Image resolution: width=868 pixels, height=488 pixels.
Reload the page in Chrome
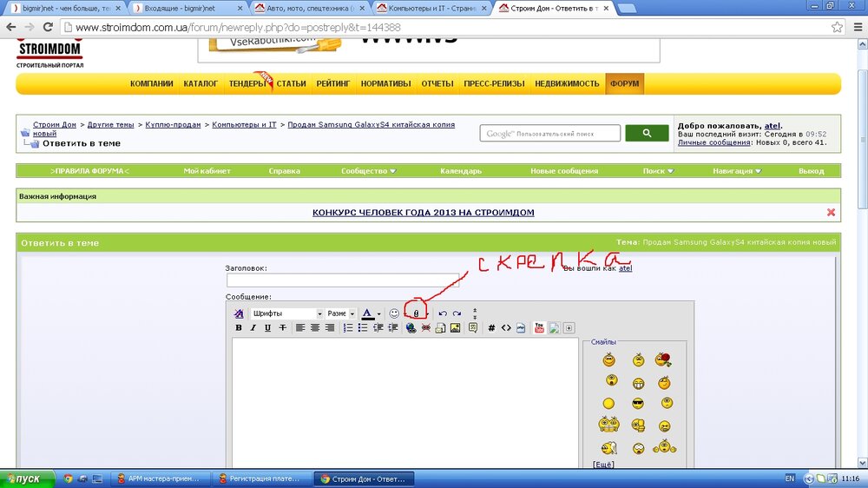click(x=48, y=27)
